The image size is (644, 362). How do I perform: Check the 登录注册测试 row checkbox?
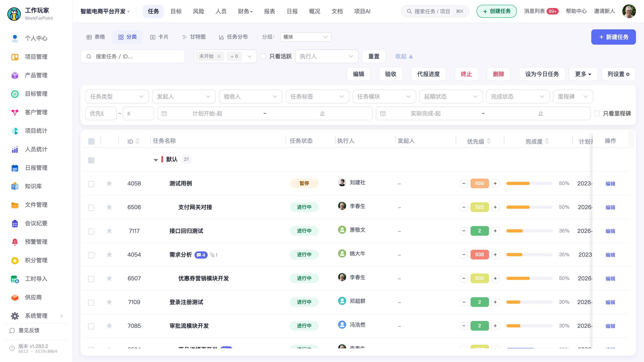(91, 302)
